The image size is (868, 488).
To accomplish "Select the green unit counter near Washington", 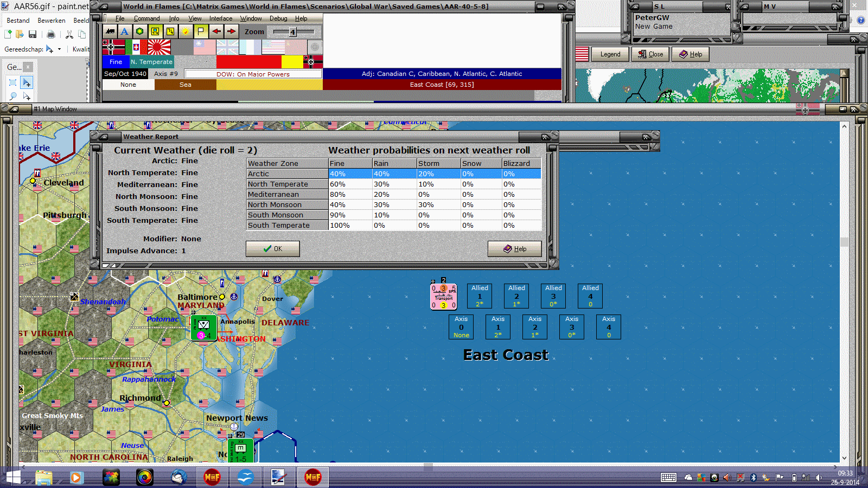I will [204, 328].
